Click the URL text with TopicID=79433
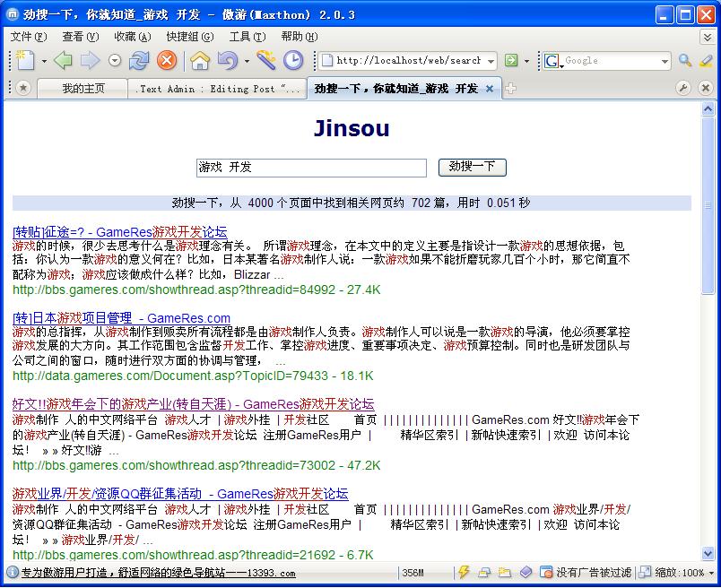721x588 pixels. tap(193, 376)
